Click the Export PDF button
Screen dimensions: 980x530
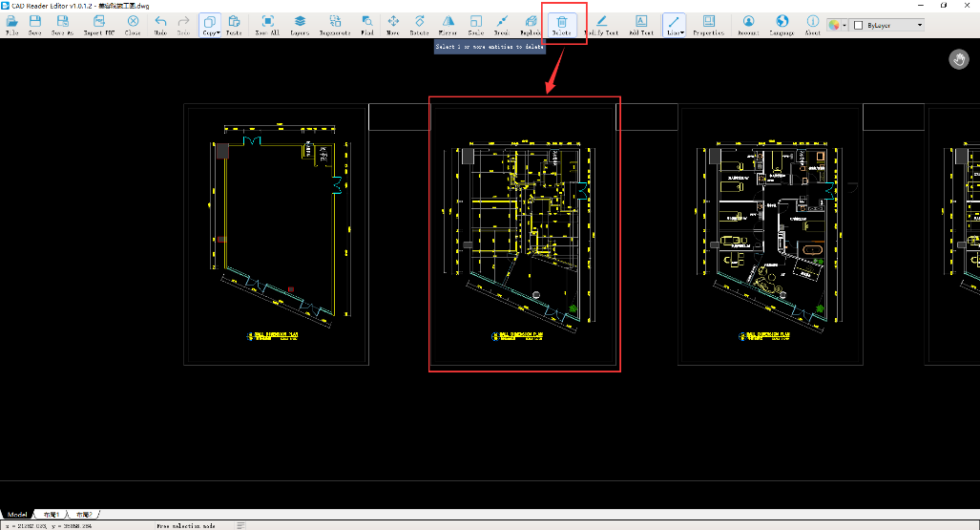click(98, 23)
